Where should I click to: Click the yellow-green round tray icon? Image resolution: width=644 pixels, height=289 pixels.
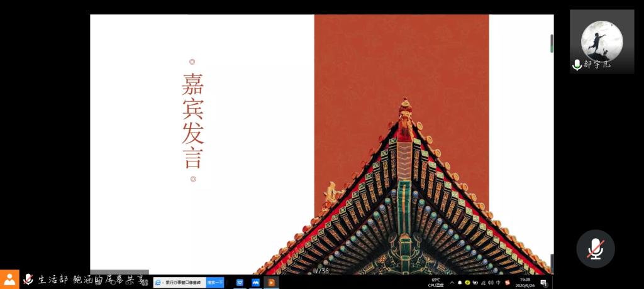point(467,283)
